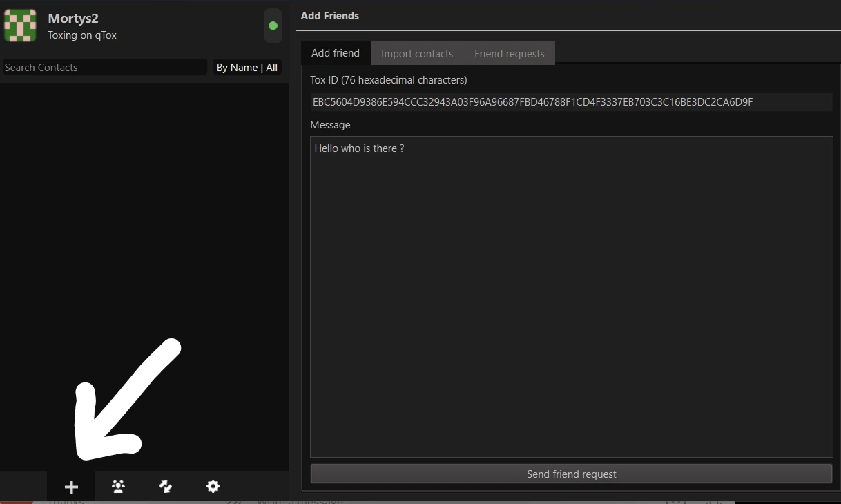Open settings with the gear icon

[213, 487]
